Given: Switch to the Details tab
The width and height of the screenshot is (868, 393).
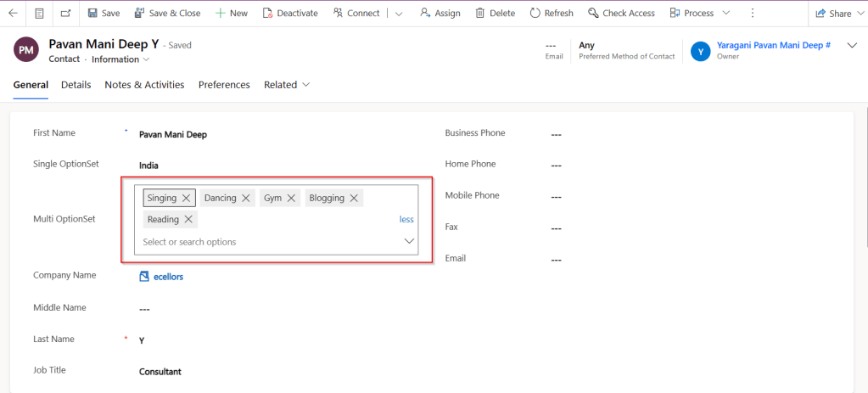Looking at the screenshot, I should point(76,85).
